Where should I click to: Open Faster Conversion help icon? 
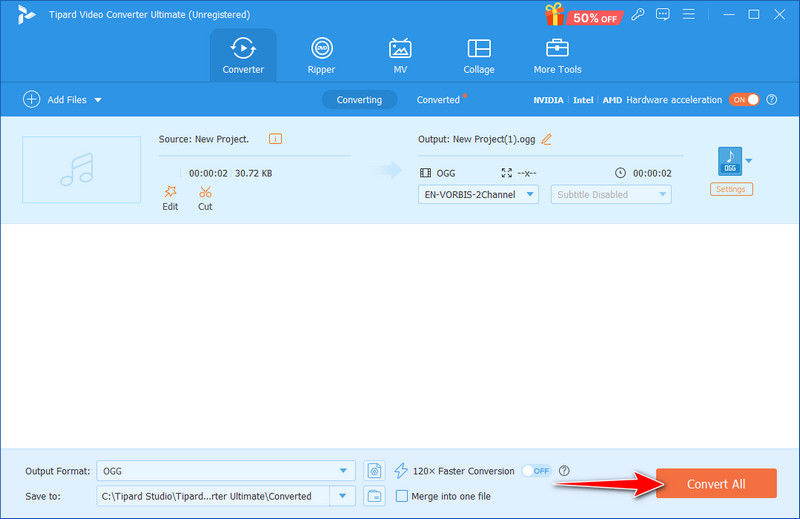pyautogui.click(x=564, y=471)
